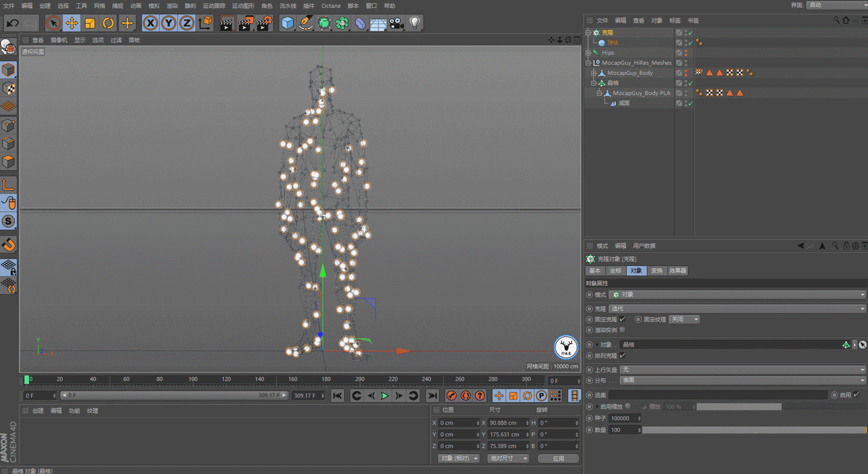868x474 pixels.
Task: Select the Live Selection arrow tool
Action: [54, 23]
